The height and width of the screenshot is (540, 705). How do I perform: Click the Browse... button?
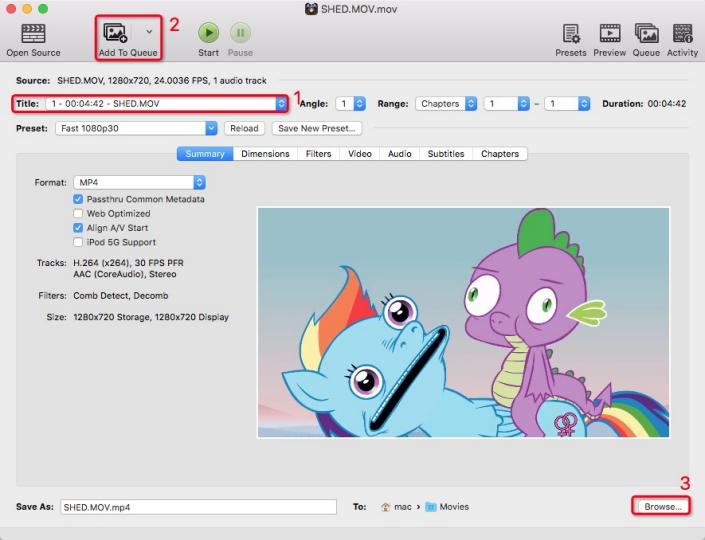coord(662,507)
